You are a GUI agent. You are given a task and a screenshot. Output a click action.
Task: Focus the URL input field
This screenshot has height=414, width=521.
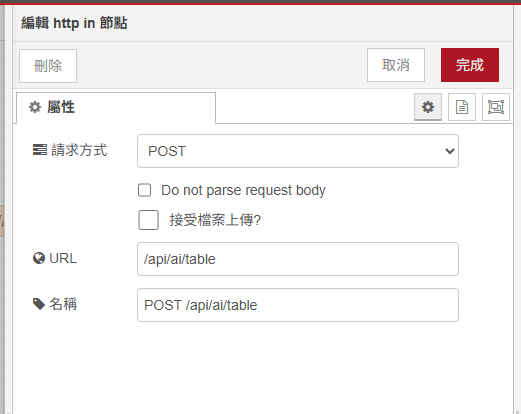[298, 259]
